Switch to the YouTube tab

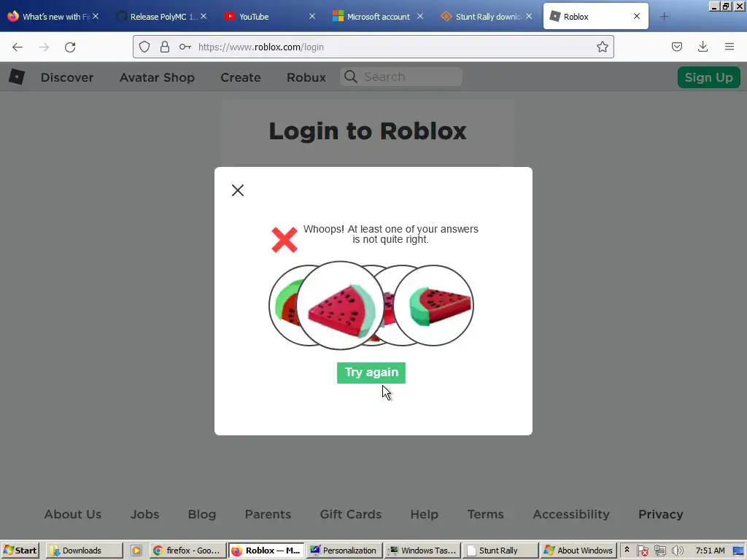pos(268,16)
